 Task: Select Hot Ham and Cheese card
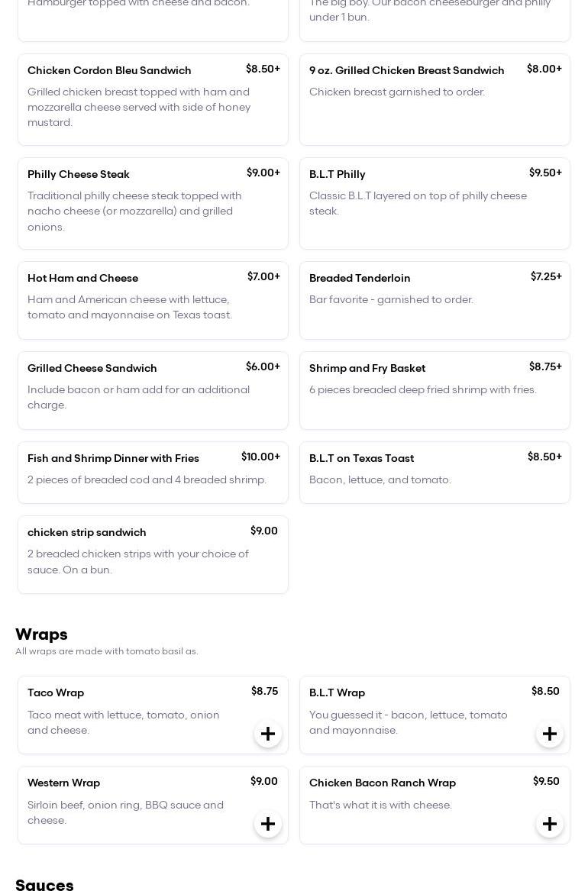[153, 300]
